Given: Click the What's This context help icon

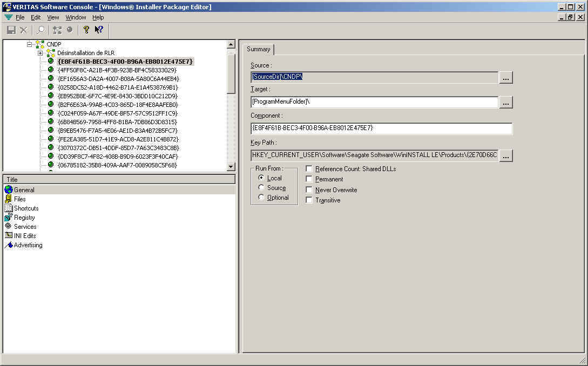Looking at the screenshot, I should pos(99,30).
